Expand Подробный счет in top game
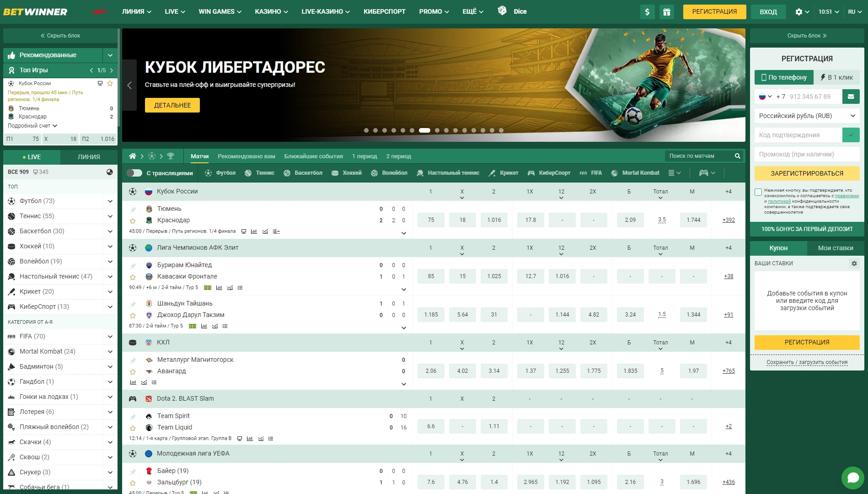Image resolution: width=868 pixels, height=494 pixels. 32,126
